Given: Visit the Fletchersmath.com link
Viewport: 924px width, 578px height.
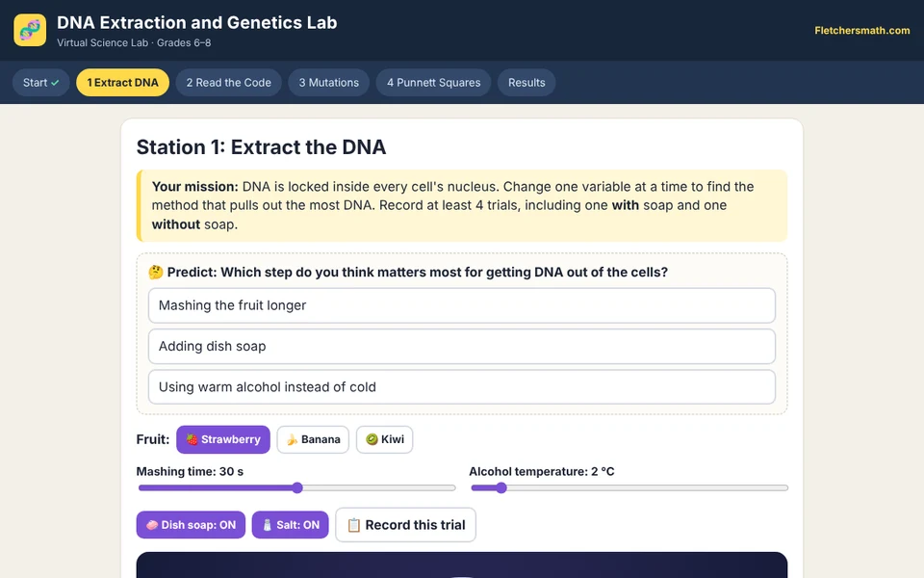Looking at the screenshot, I should click(862, 30).
